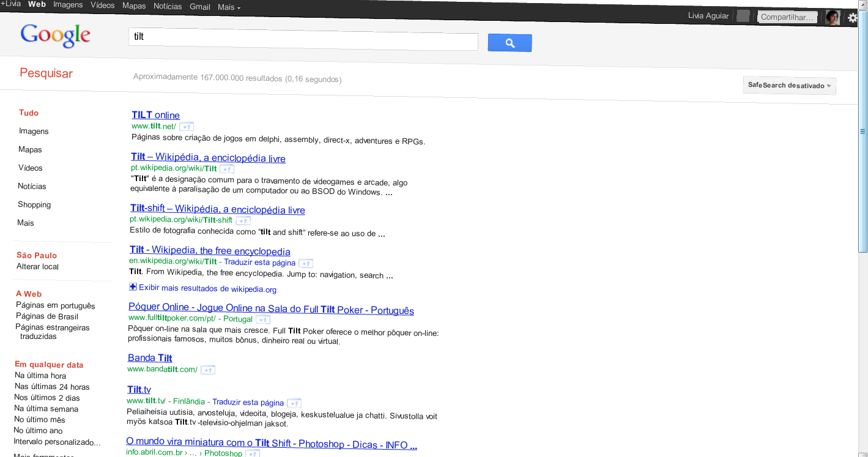Open Tilt.tv result title
The image size is (868, 457).
(139, 390)
